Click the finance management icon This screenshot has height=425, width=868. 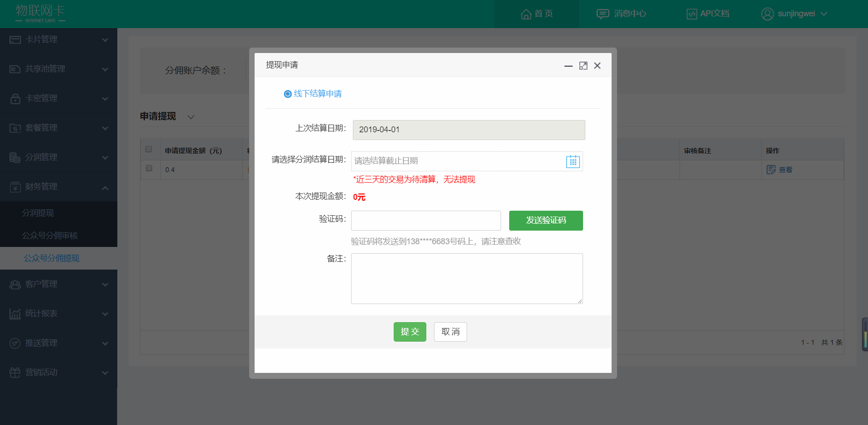pos(15,187)
